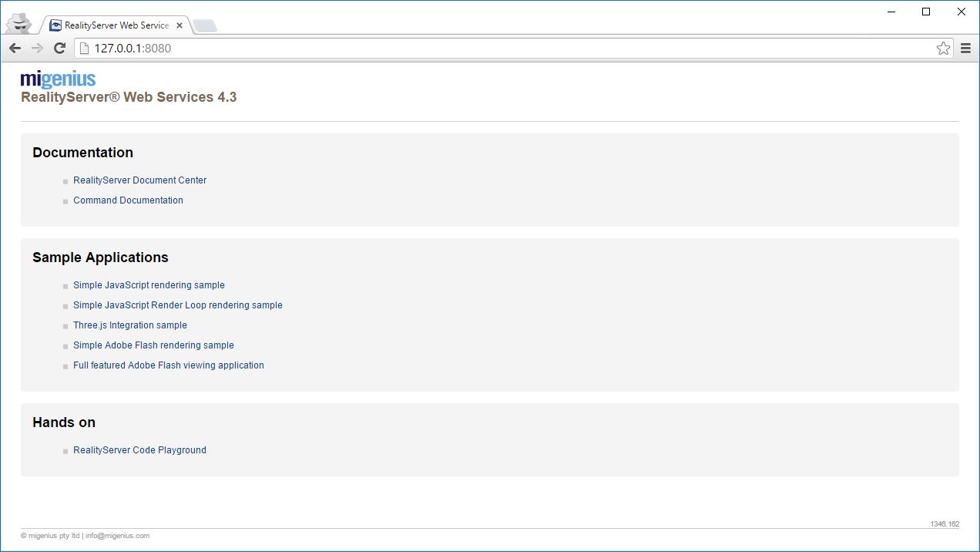
Task: Open a new tab with the new-tab button
Action: (x=205, y=26)
